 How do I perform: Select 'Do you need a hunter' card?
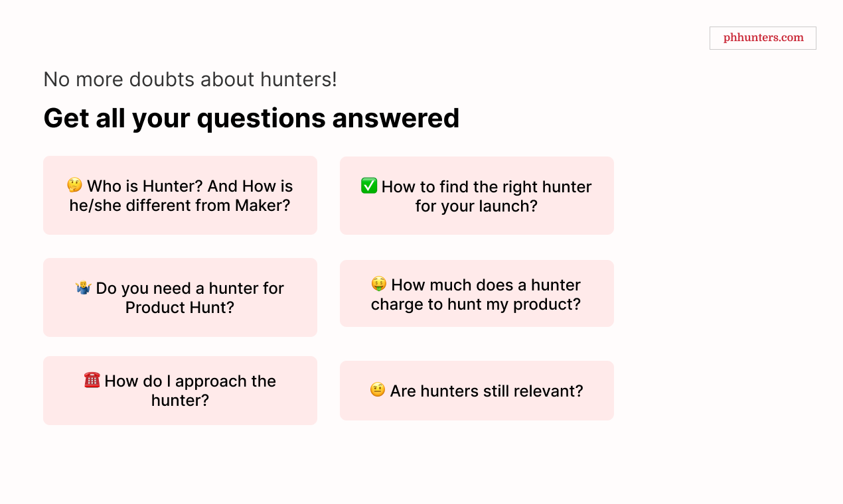point(180,297)
